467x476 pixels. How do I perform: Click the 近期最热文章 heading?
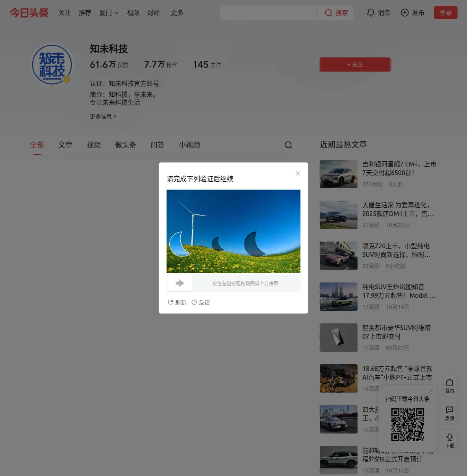pyautogui.click(x=343, y=144)
